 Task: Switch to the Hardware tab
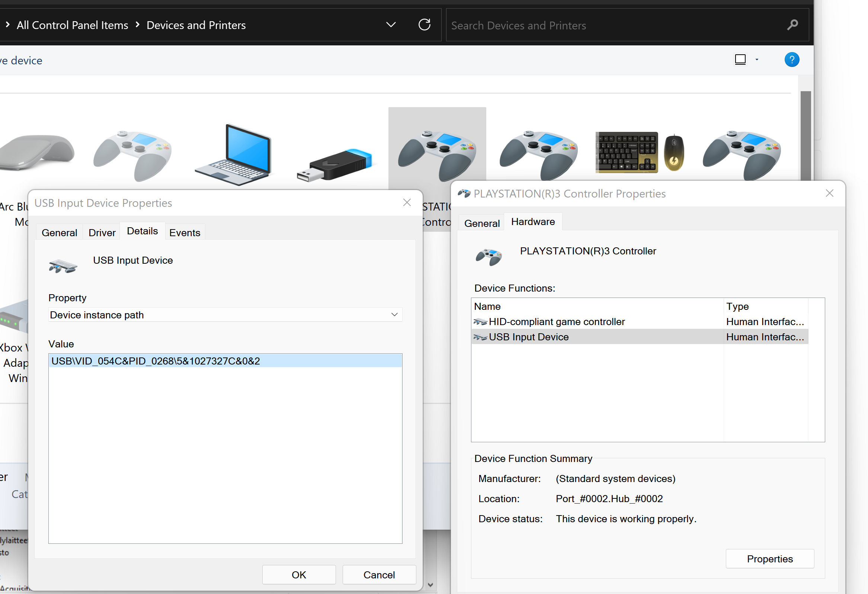tap(533, 222)
